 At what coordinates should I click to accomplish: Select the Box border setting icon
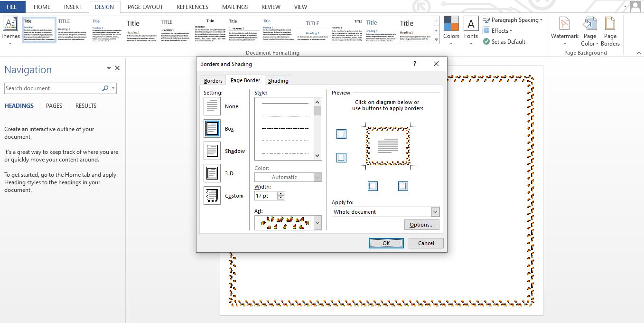coord(212,129)
